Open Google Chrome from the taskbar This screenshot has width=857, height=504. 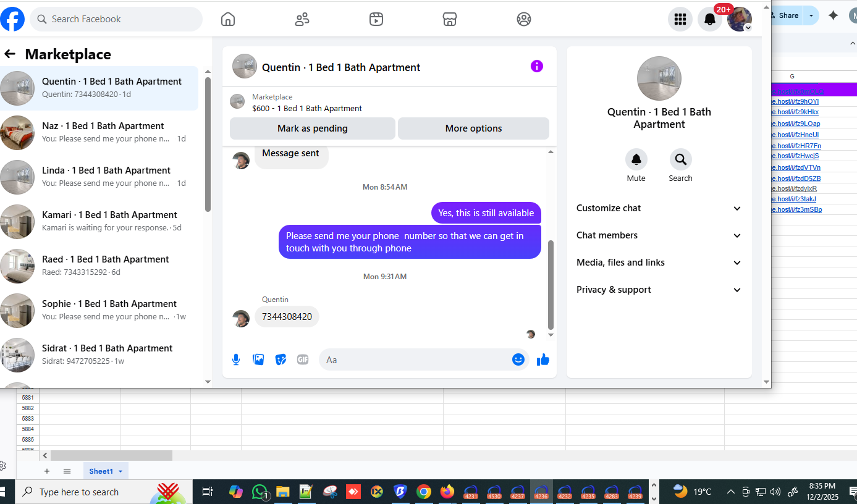coord(424,492)
